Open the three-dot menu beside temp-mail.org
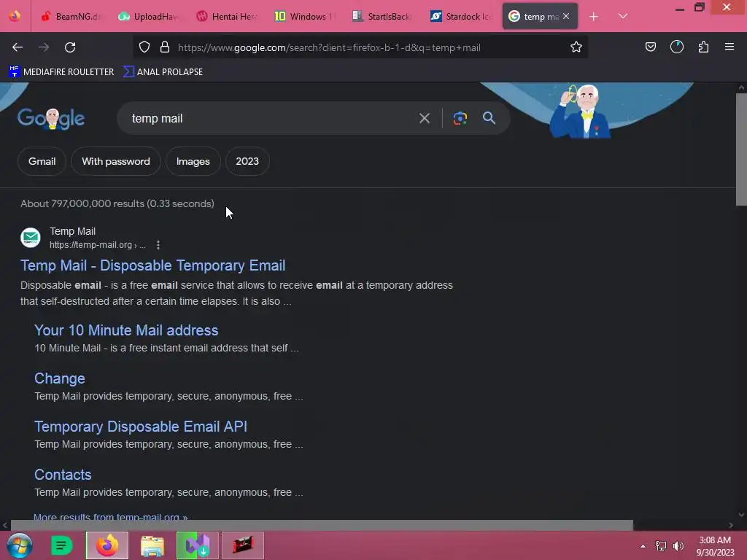This screenshot has height=560, width=747. point(158,245)
